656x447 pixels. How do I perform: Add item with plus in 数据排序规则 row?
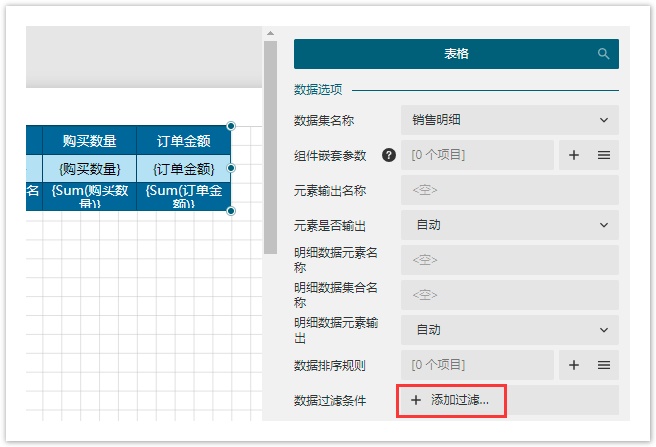pyautogui.click(x=574, y=365)
